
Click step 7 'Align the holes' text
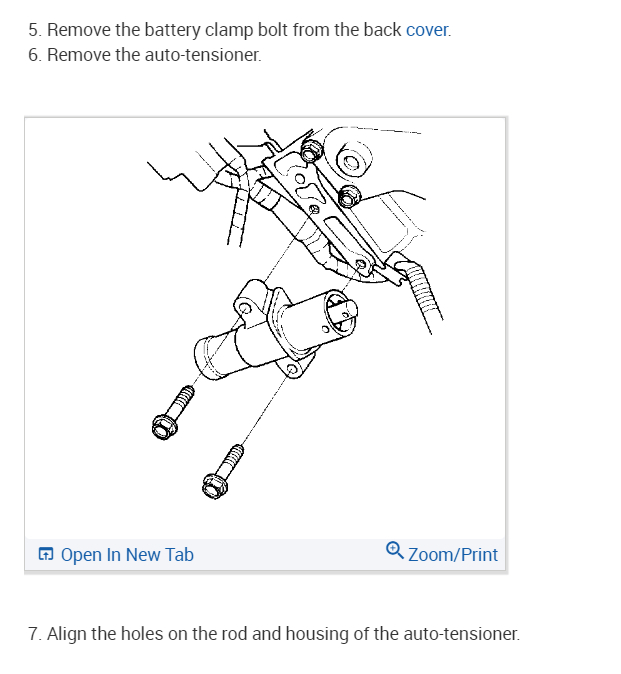(x=274, y=634)
